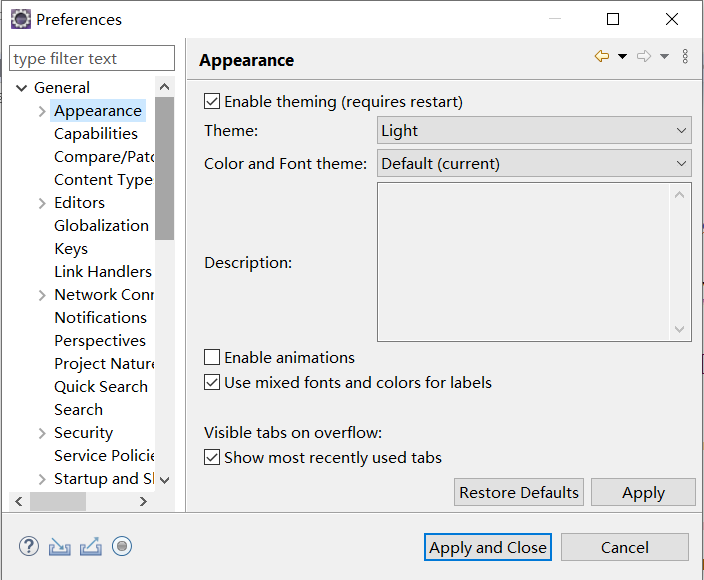Screen dimensions: 704x580
Task: Click the Cancel button
Action: pyautogui.click(x=625, y=547)
